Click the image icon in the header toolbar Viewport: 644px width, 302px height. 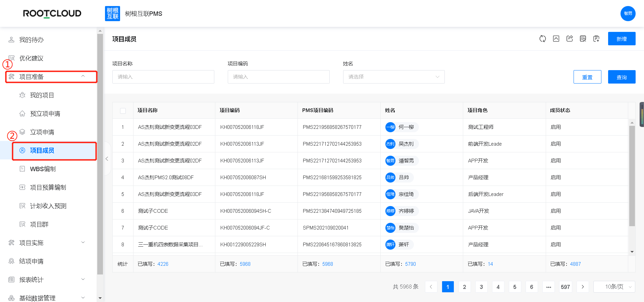tap(556, 39)
